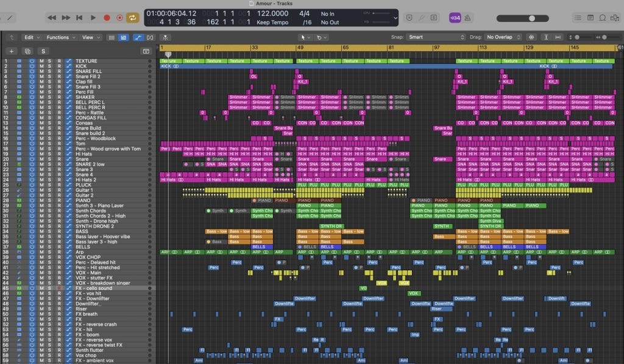The width and height of the screenshot is (624, 364).
Task: Click the Duplicate Track icon
Action: 27,51
